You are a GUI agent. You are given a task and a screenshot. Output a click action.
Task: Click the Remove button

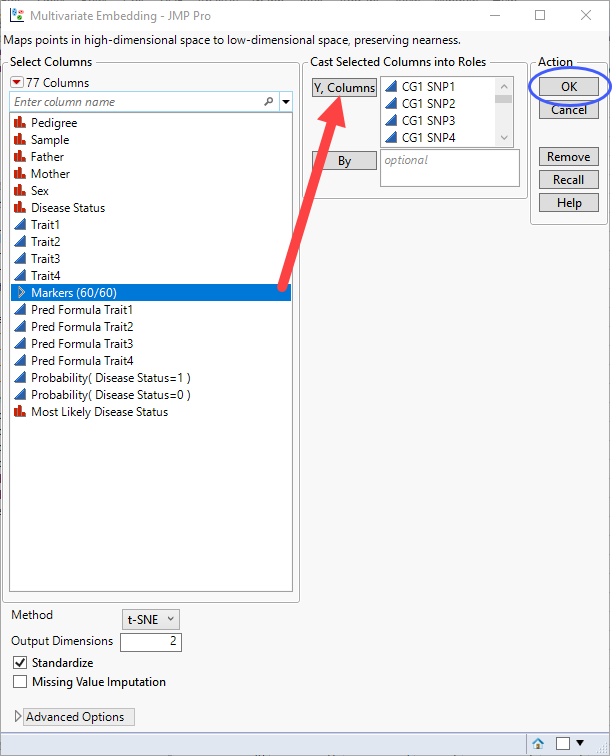(x=569, y=157)
